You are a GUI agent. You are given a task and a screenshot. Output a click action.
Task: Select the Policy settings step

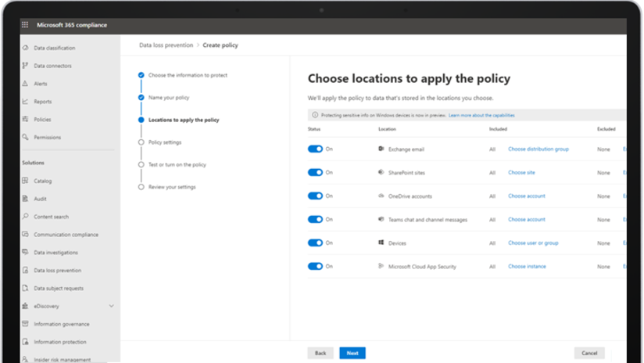[165, 142]
